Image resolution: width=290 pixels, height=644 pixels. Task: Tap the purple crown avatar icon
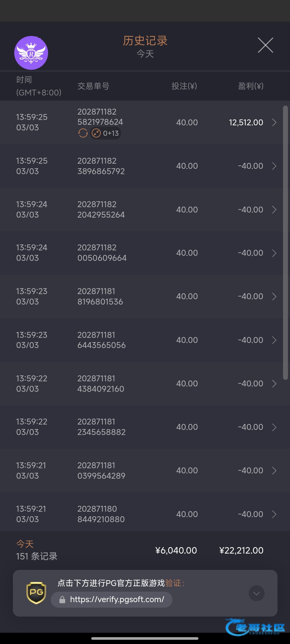tap(31, 53)
